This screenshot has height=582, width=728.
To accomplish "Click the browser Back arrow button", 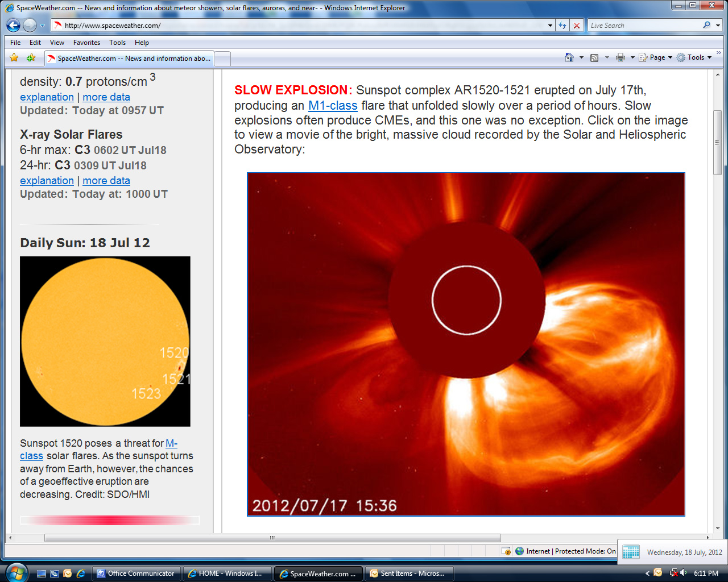I will pyautogui.click(x=13, y=25).
